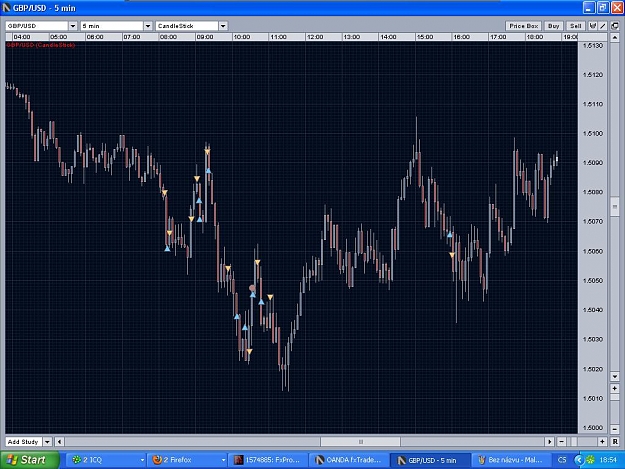
Task: Click the Sell button
Action: coord(576,26)
